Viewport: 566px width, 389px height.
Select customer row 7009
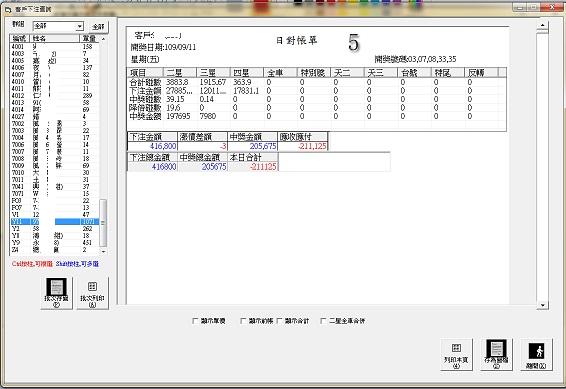(x=54, y=166)
